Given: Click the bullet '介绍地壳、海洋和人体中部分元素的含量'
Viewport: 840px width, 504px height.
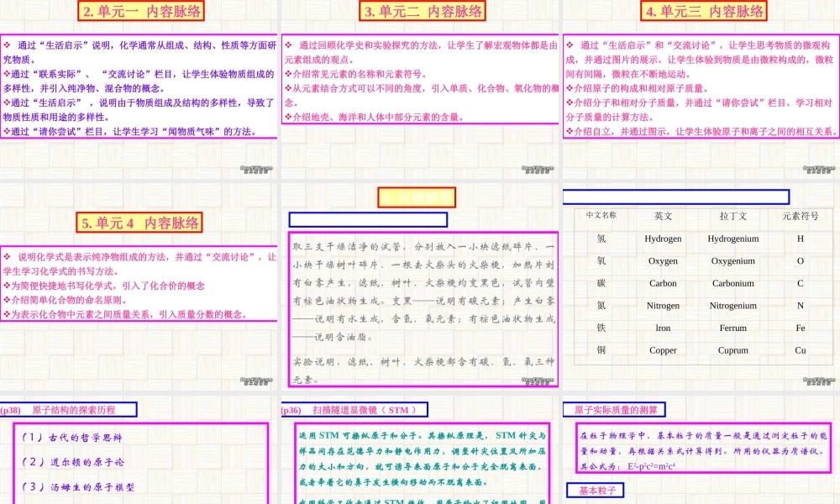Looking at the screenshot, I should click(x=375, y=117).
